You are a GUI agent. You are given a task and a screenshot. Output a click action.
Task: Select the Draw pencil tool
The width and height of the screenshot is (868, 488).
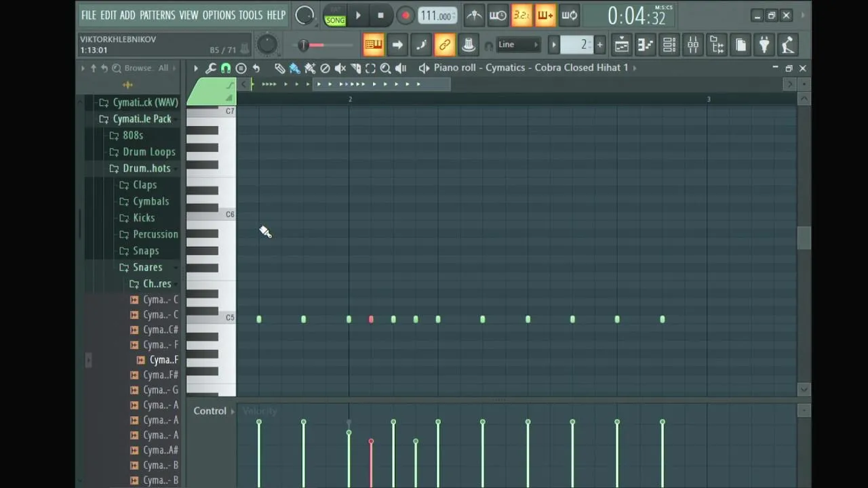click(279, 68)
